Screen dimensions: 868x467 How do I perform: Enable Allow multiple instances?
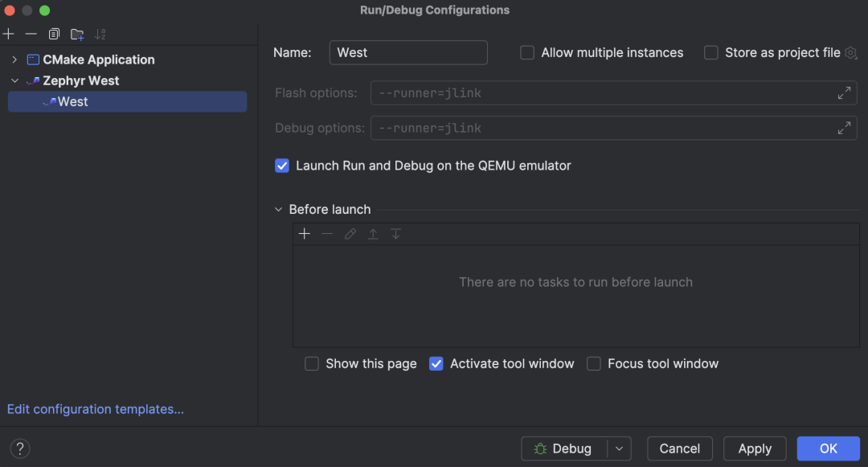pos(527,52)
